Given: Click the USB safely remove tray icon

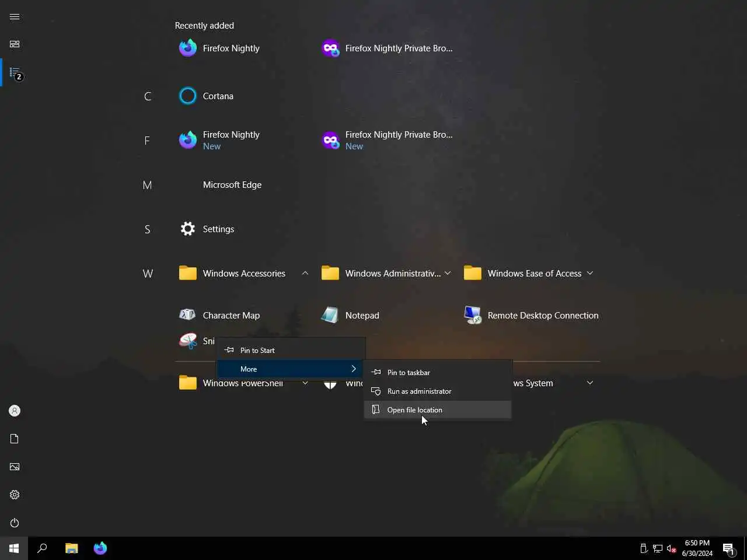Looking at the screenshot, I should click(x=644, y=548).
